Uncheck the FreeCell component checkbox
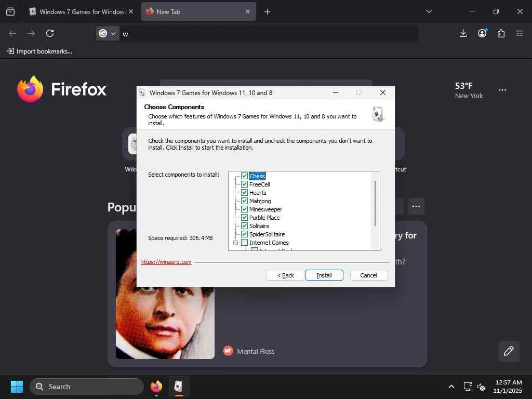532x399 pixels. point(244,184)
